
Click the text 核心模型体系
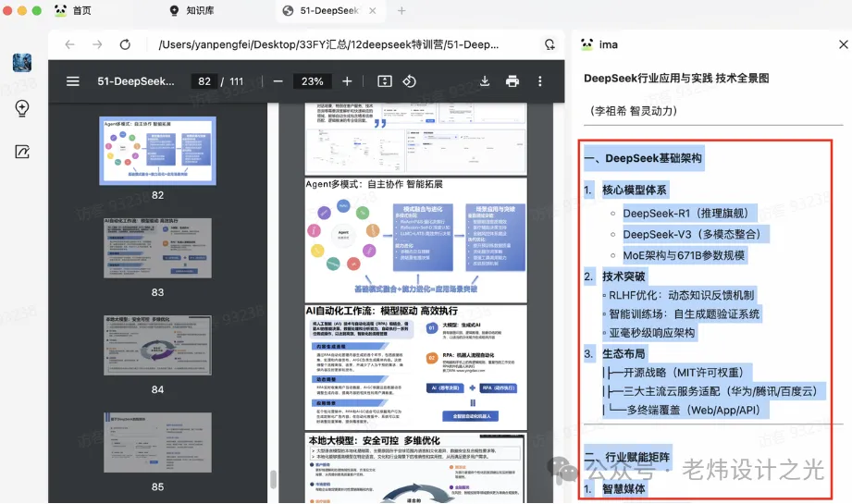tap(635, 191)
